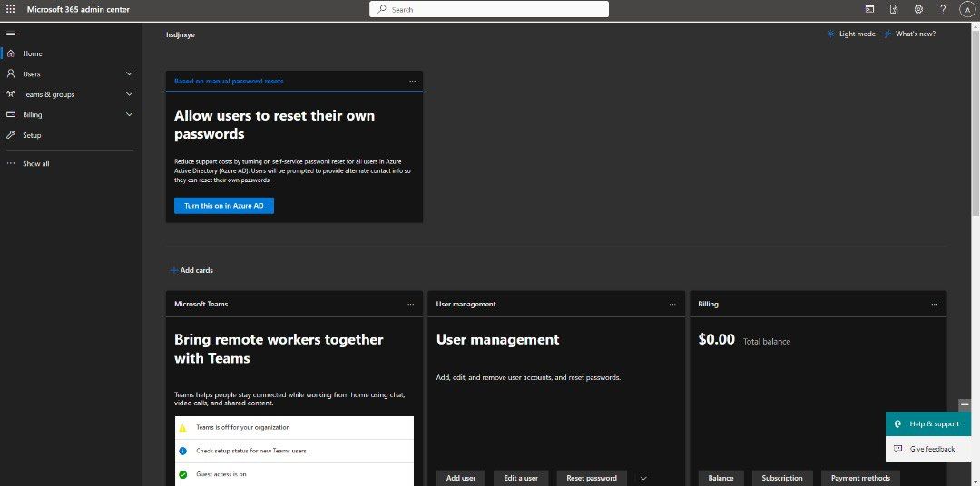Click the Edit a user button
Image resolution: width=980 pixels, height=486 pixels.
click(x=521, y=478)
